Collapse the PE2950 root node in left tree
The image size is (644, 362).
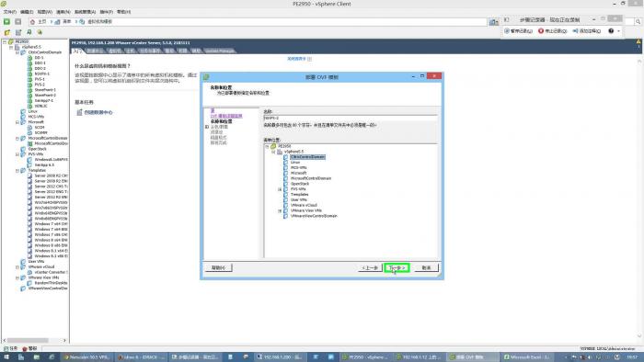[x=5, y=42]
